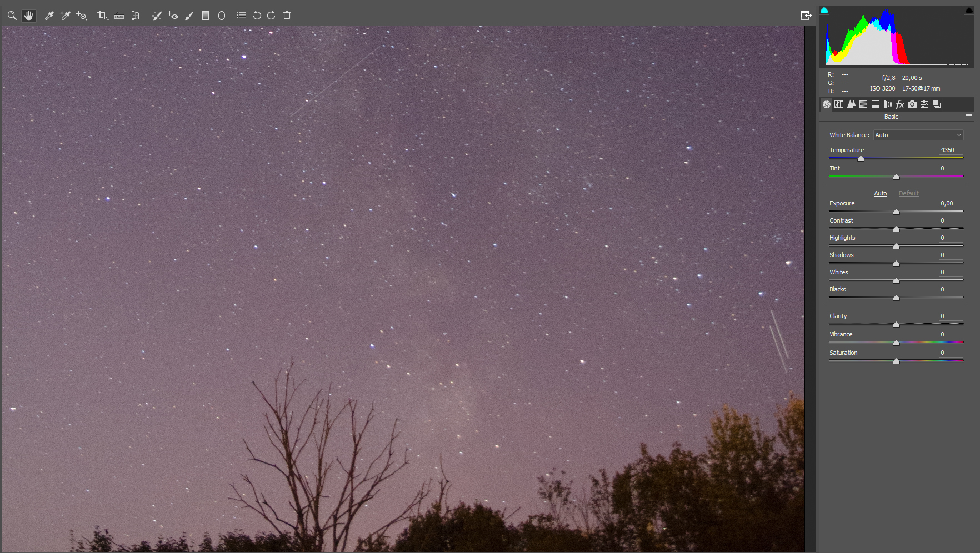Click the Contrast slider handle
Screen dimensions: 980x553
point(896,229)
